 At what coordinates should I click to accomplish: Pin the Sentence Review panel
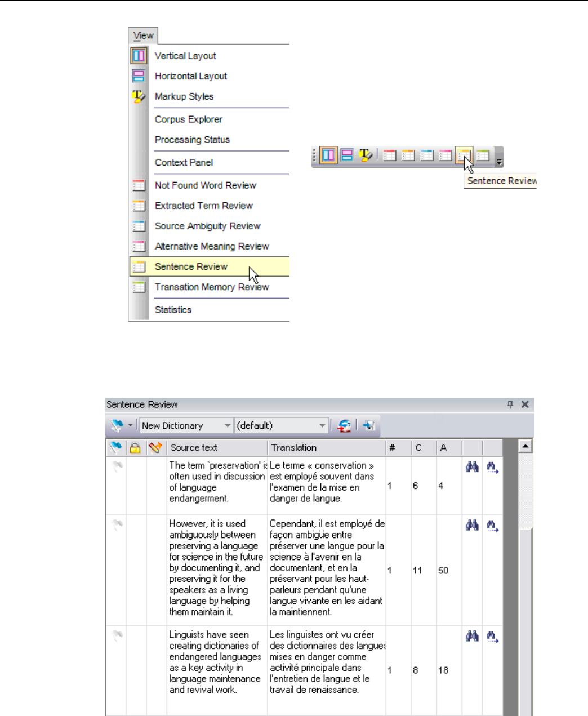[510, 404]
